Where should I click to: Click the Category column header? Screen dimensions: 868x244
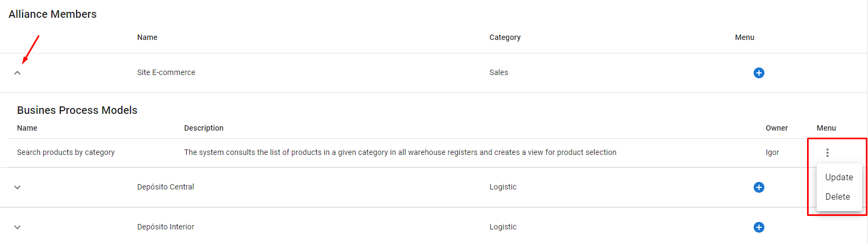pos(505,37)
